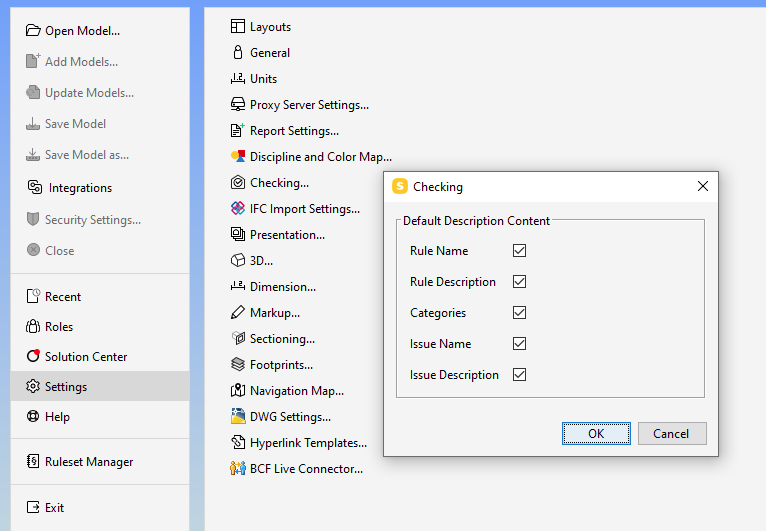This screenshot has width=766, height=531.
Task: Click the Exit label
Action: (54, 508)
